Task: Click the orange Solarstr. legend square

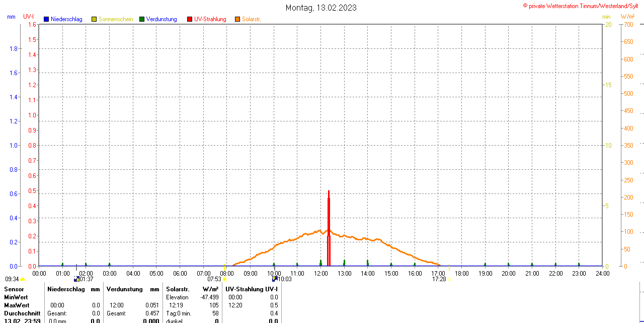Action: pos(237,19)
